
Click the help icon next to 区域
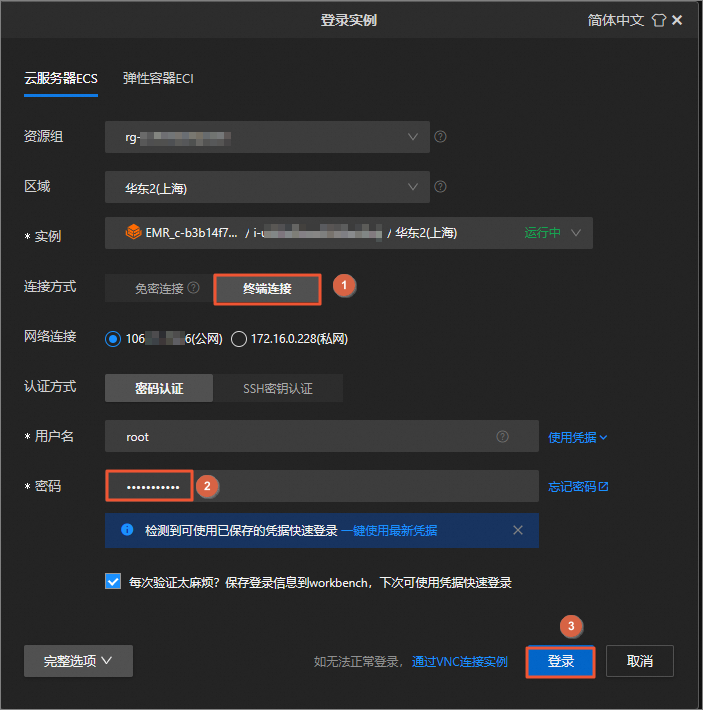pos(440,187)
